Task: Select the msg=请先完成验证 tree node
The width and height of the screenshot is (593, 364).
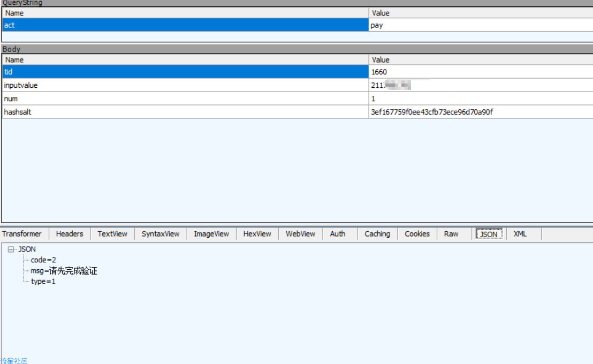Action: pos(64,271)
